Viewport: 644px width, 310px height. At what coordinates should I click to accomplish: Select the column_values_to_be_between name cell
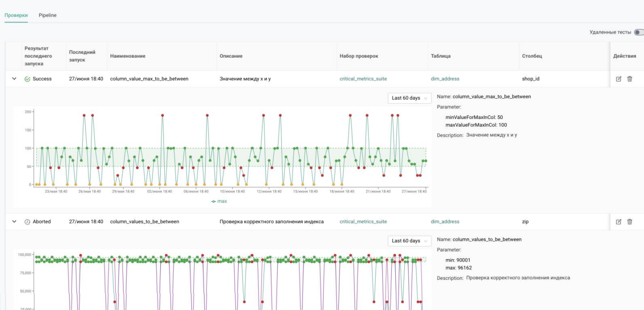(x=145, y=222)
